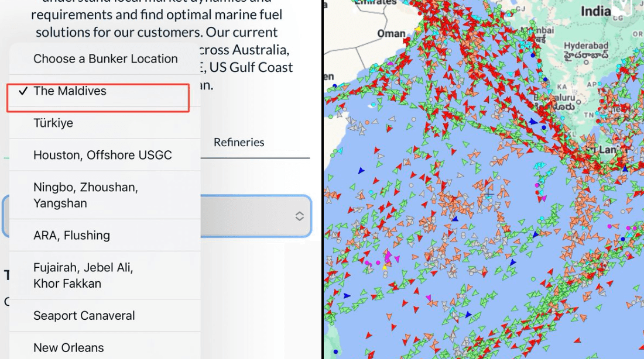Choose ARA, Flushing bunker location

coord(71,236)
